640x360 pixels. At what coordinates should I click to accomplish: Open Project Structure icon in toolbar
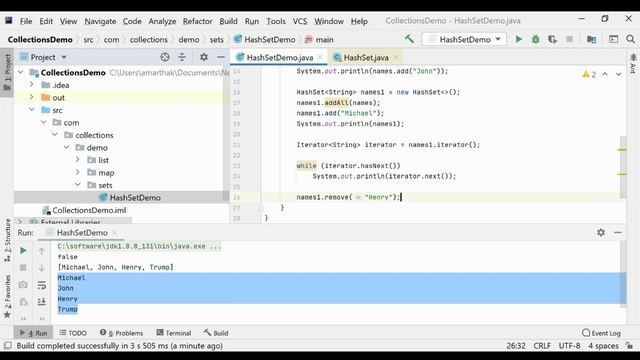[x=591, y=39]
